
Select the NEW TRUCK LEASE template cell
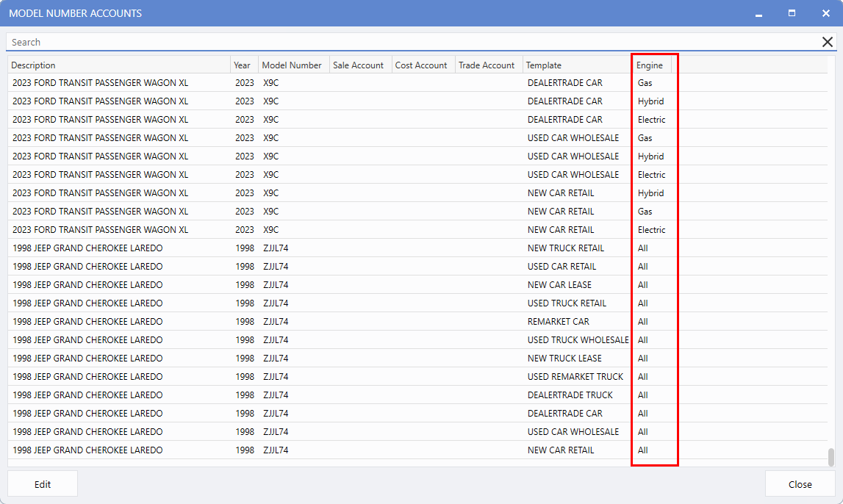click(x=564, y=359)
